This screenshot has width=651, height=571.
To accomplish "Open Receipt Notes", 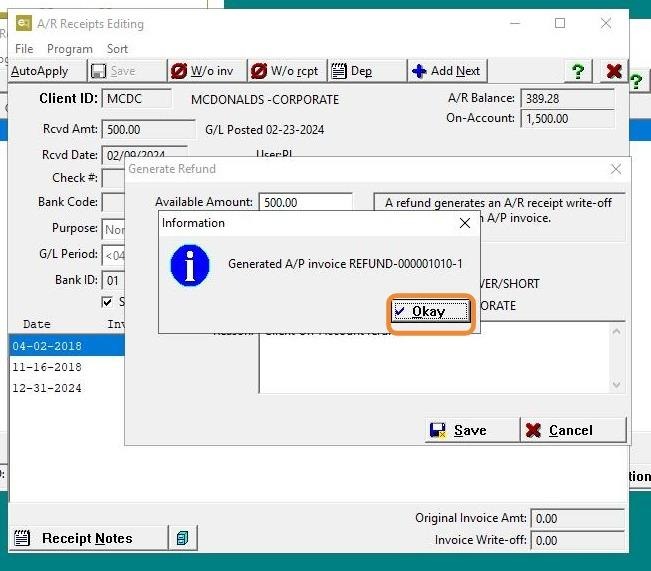I will (87, 538).
